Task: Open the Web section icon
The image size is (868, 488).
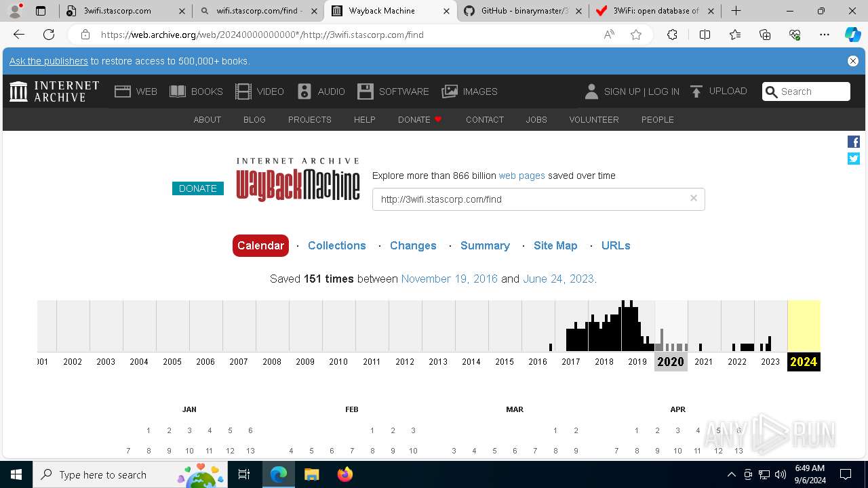Action: tap(123, 91)
